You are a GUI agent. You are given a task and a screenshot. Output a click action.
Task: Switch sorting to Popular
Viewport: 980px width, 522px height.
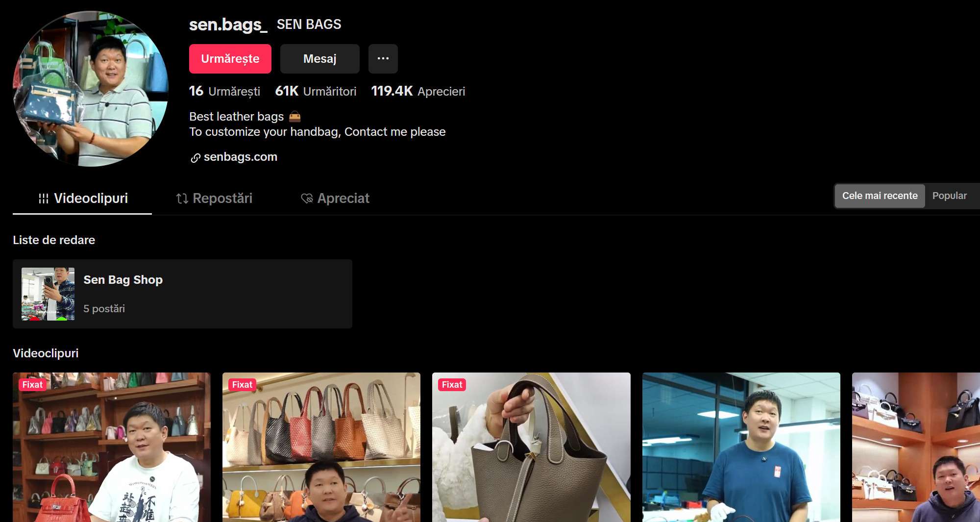coord(950,195)
